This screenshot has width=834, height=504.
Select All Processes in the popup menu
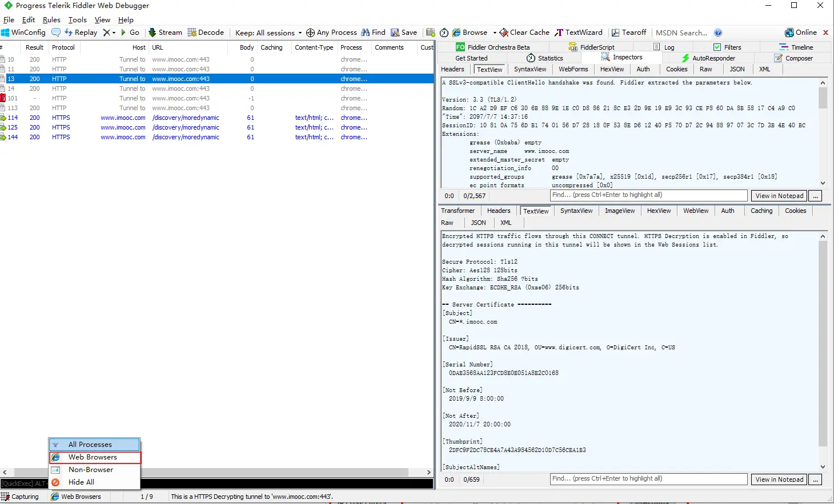pos(94,445)
